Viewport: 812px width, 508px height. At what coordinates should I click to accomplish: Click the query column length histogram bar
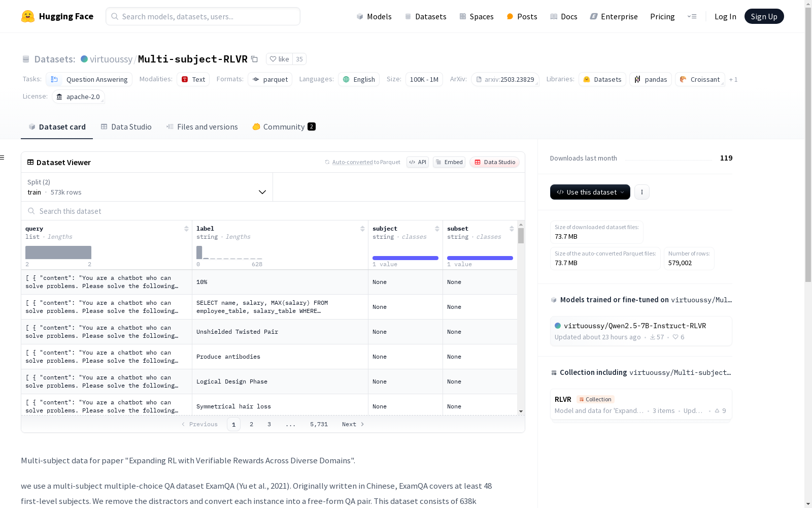[x=58, y=252]
